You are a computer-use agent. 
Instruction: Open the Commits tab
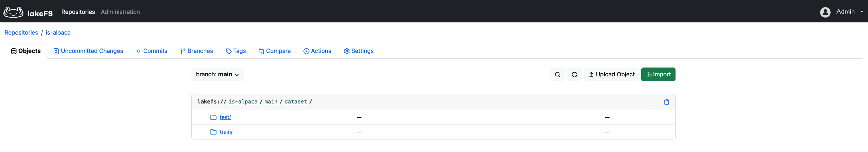151,51
